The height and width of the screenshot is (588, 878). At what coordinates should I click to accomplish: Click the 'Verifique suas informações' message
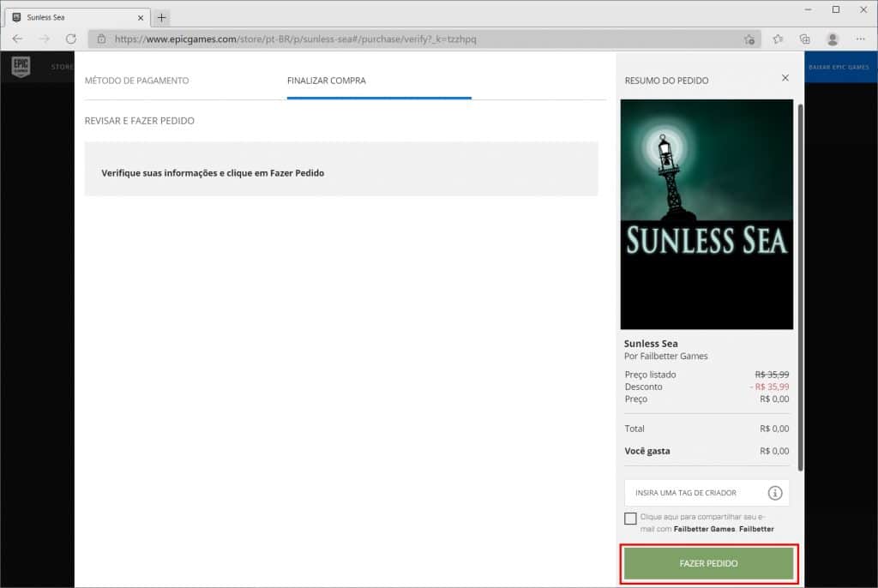point(213,173)
